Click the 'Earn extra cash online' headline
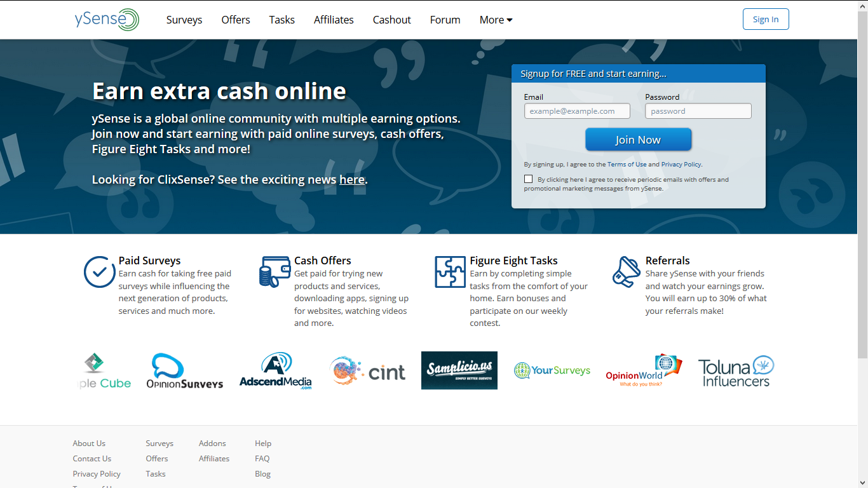Screen dimensions: 868x488 click(x=219, y=91)
